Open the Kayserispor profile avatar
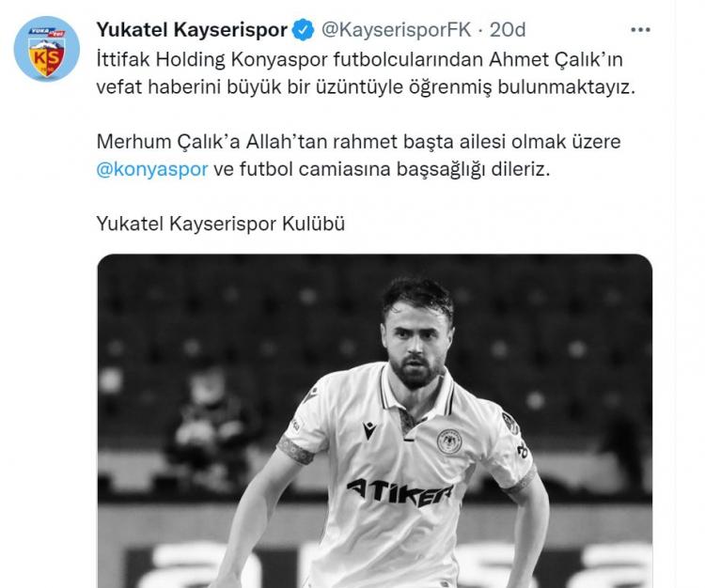This screenshot has width=705, height=588. point(47,49)
